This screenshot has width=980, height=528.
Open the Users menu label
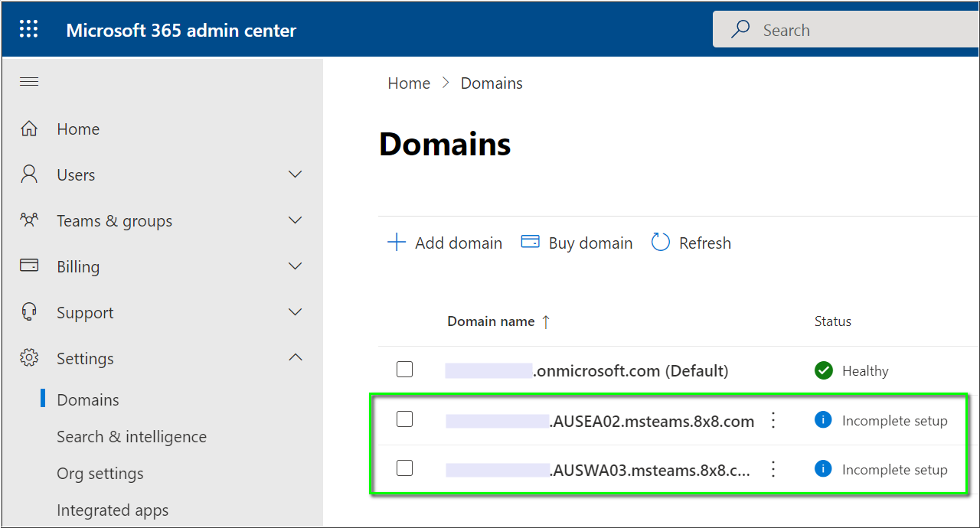[x=76, y=174]
